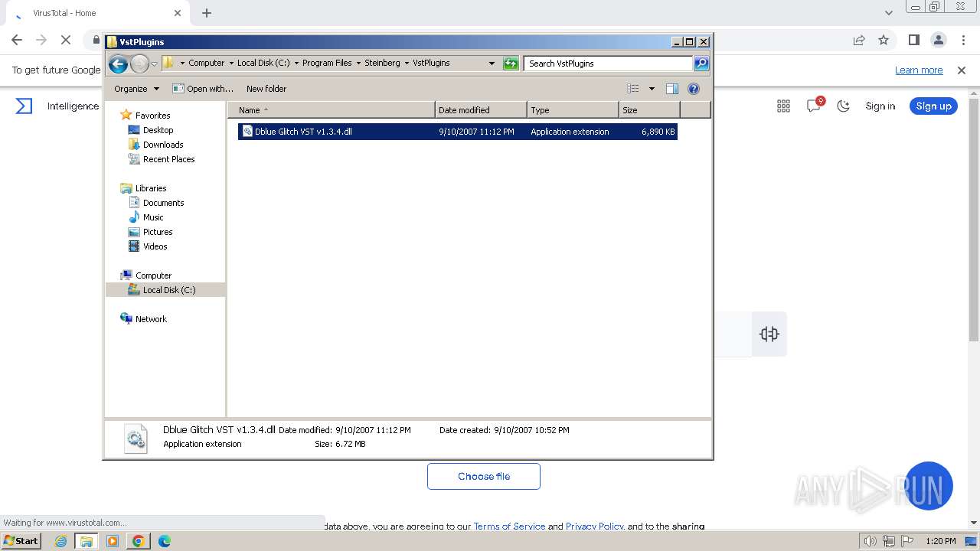This screenshot has height=551, width=980.
Task: Toggle the preview pane icon
Action: (x=672, y=89)
